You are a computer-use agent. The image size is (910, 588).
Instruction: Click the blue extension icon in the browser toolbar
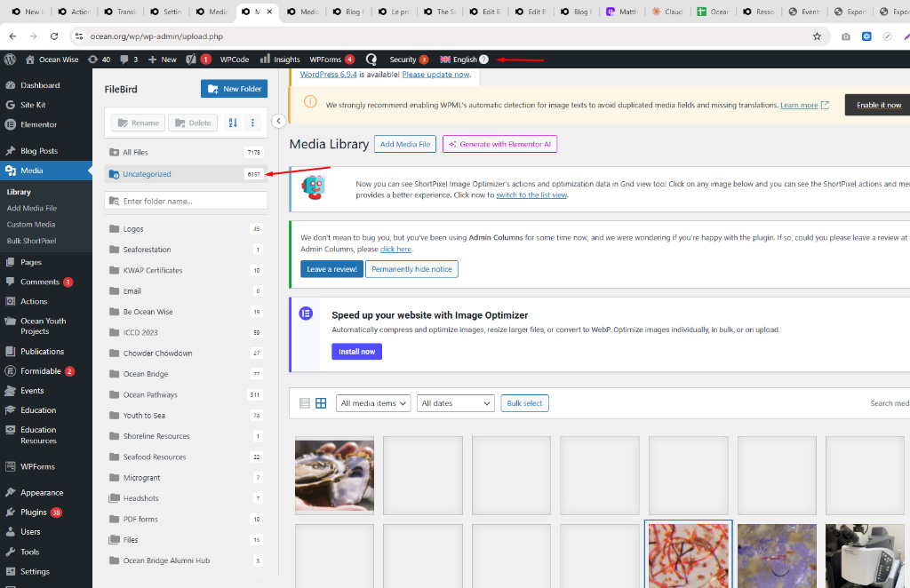(x=866, y=36)
